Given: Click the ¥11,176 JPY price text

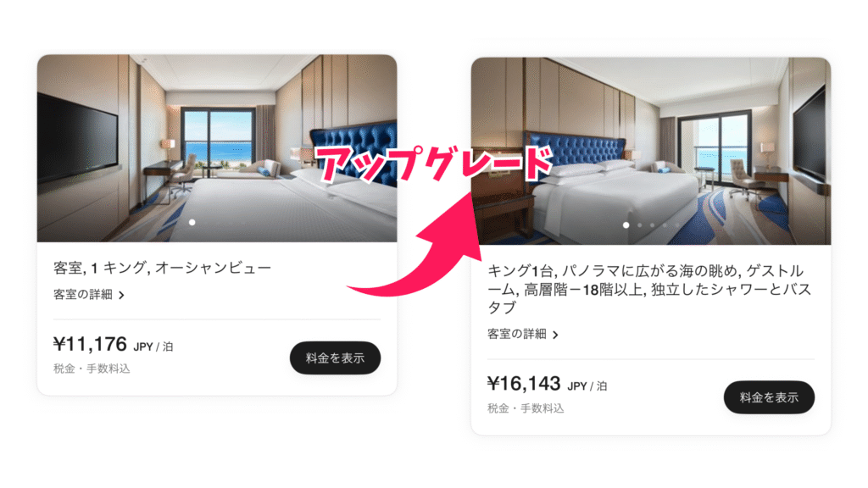Looking at the screenshot, I should point(113,344).
